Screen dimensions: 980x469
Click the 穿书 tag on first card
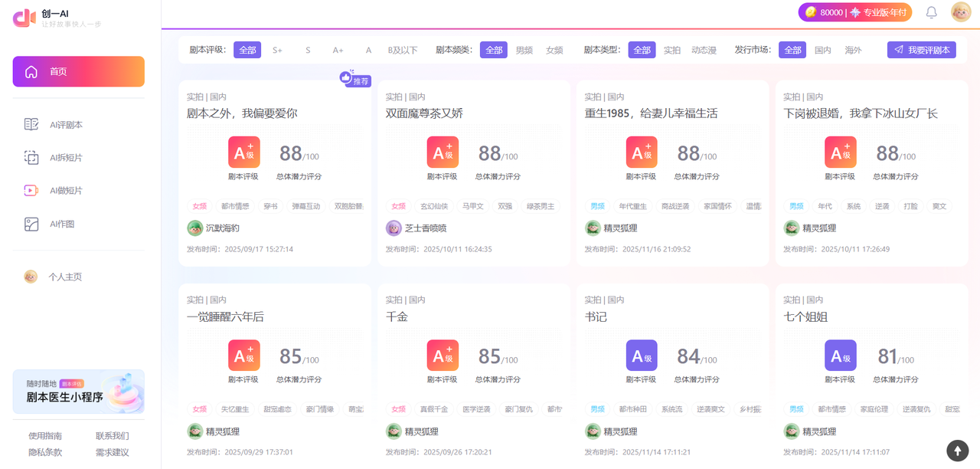tap(270, 206)
